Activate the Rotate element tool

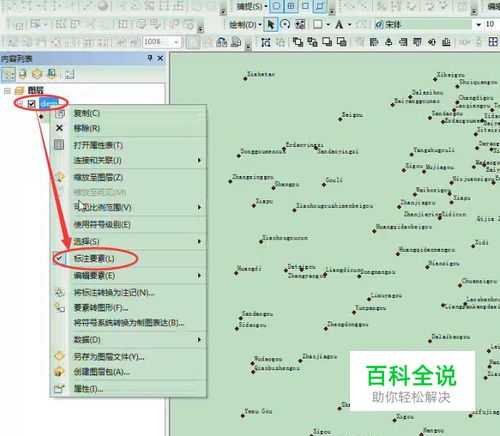point(285,24)
